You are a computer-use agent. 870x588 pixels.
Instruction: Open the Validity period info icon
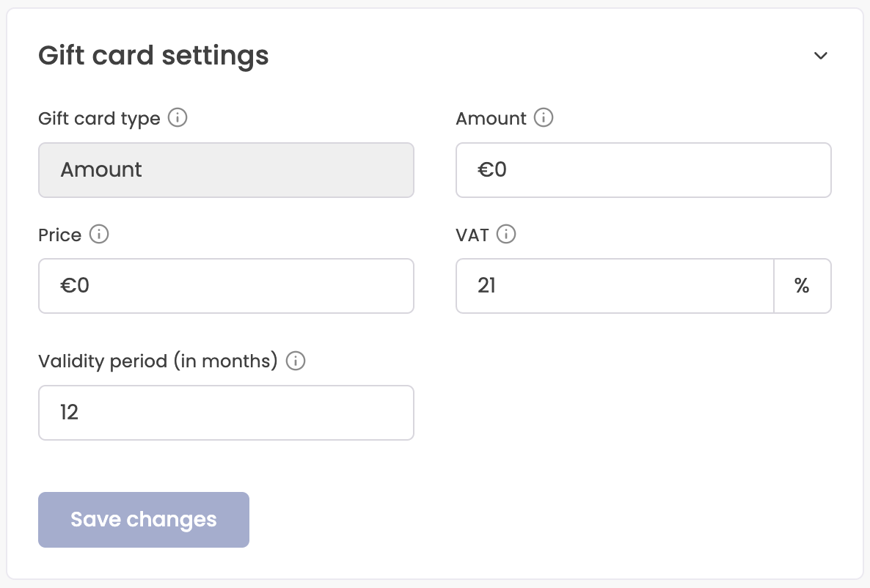point(295,361)
